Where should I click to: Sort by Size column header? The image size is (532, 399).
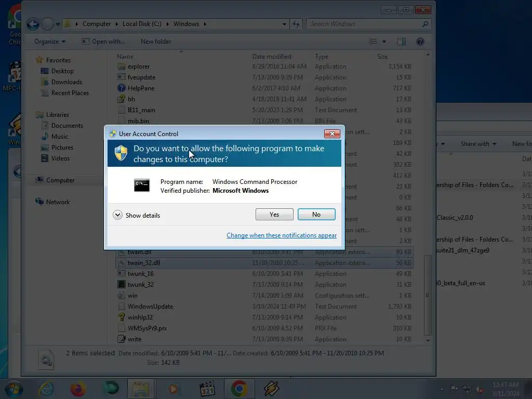(382, 56)
